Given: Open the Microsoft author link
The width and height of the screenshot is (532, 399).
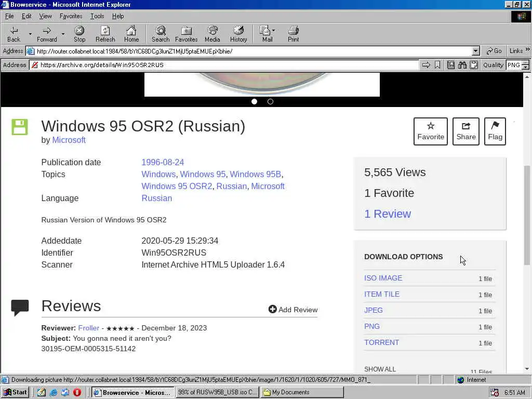Looking at the screenshot, I should click(69, 140).
